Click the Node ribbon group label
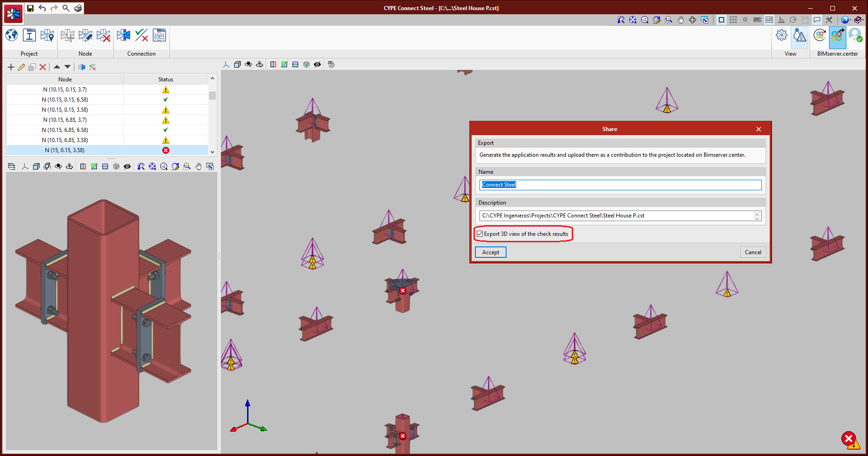 (x=85, y=54)
